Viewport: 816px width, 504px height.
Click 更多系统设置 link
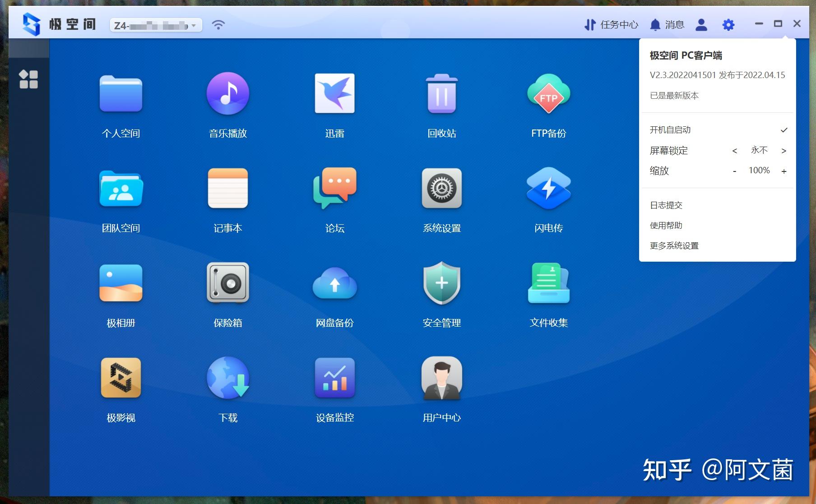pyautogui.click(x=674, y=245)
